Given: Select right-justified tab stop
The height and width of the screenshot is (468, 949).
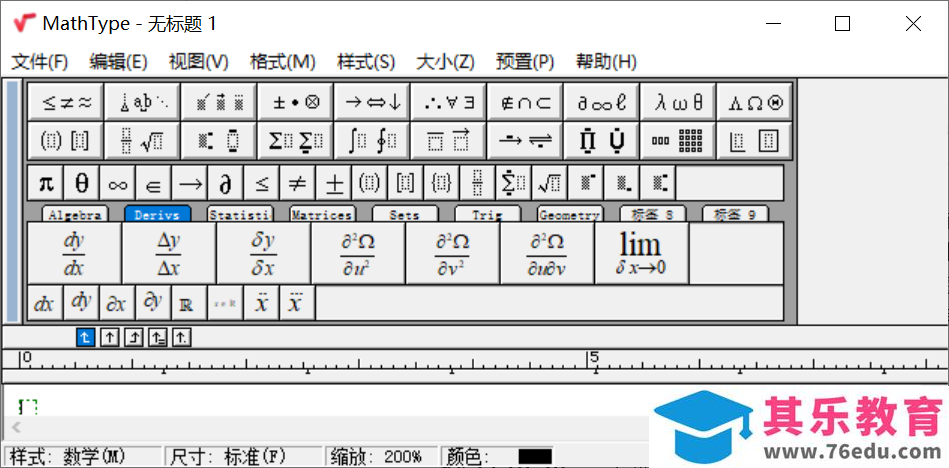Looking at the screenshot, I should click(x=133, y=337).
